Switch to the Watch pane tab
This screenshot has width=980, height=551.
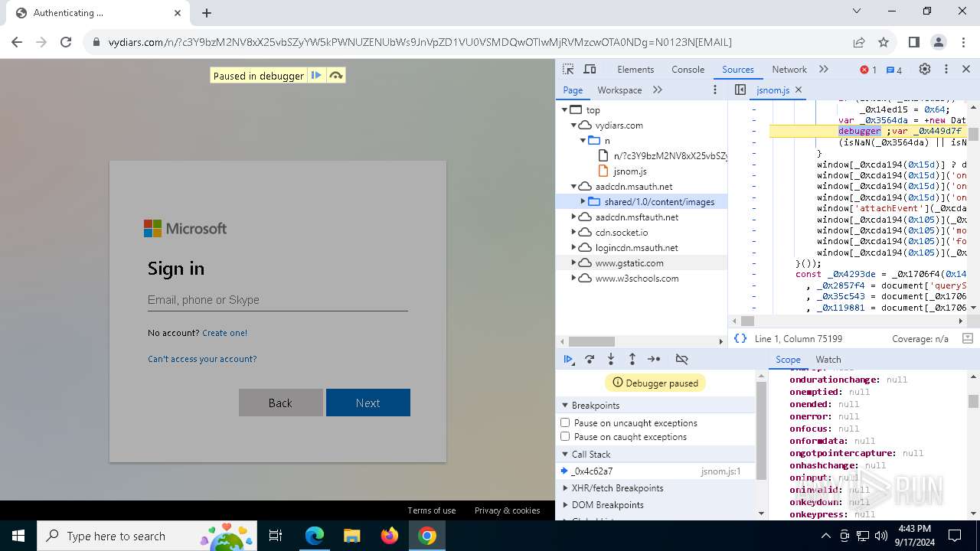click(x=828, y=359)
